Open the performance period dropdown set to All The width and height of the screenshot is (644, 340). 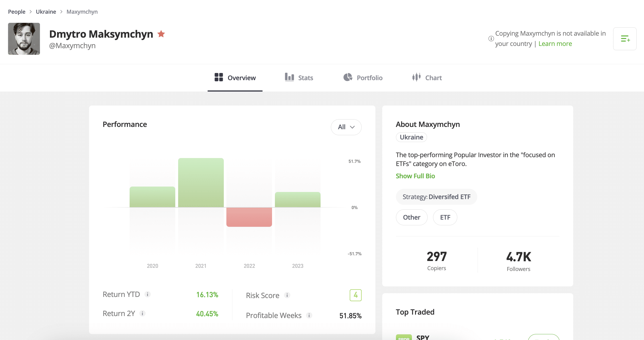point(346,127)
